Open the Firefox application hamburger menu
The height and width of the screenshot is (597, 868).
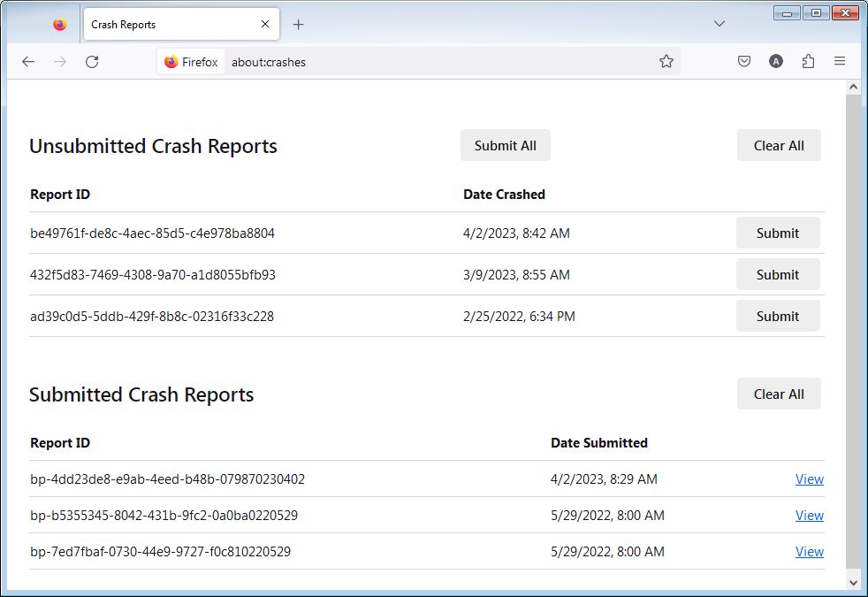839,62
